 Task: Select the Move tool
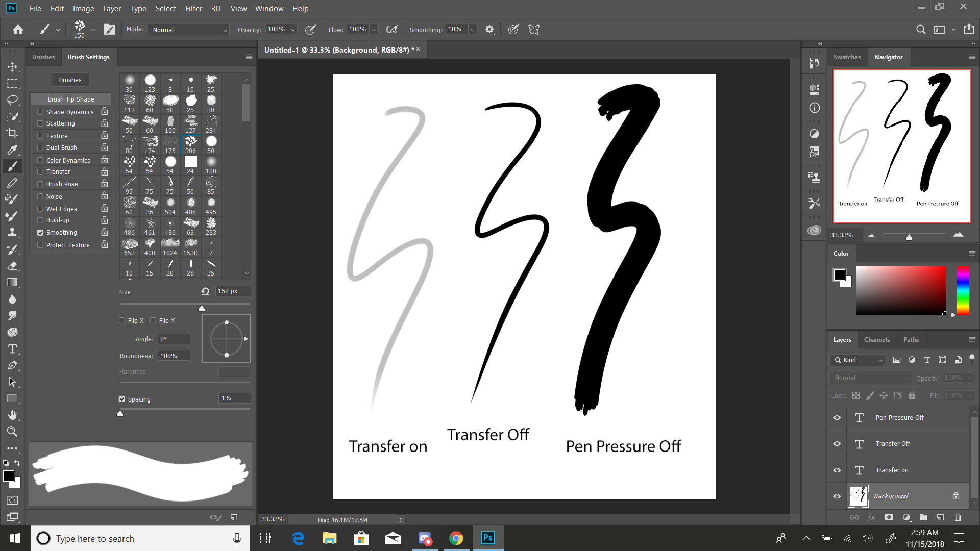tap(13, 66)
